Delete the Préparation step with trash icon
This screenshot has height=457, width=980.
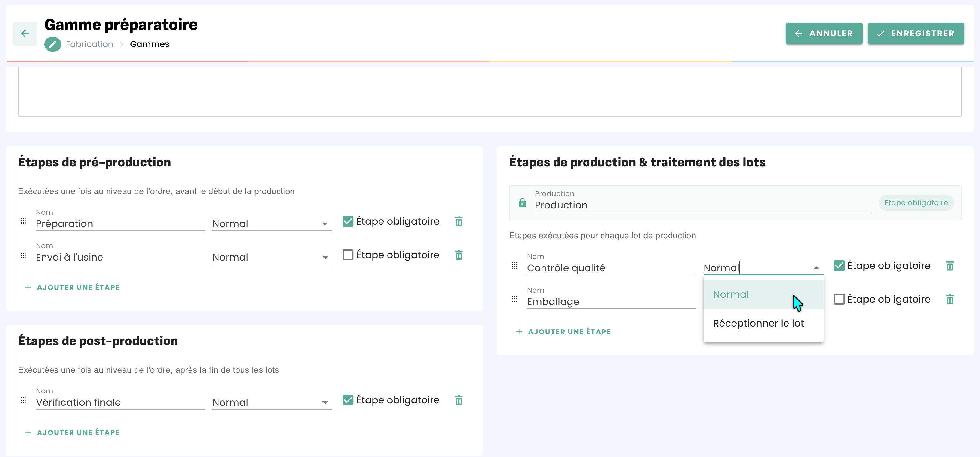(459, 222)
